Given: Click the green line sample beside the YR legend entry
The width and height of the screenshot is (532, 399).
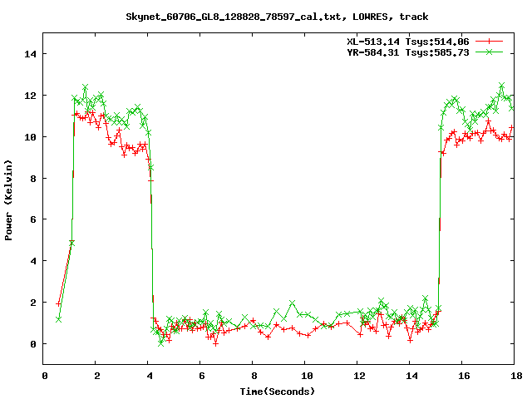Looking at the screenshot, I should pos(489,52).
